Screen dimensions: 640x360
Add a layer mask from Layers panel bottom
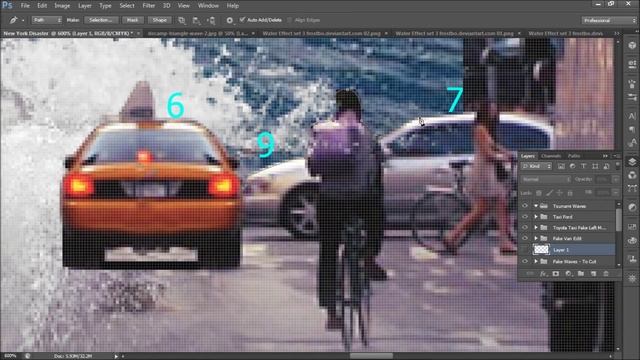[556, 273]
